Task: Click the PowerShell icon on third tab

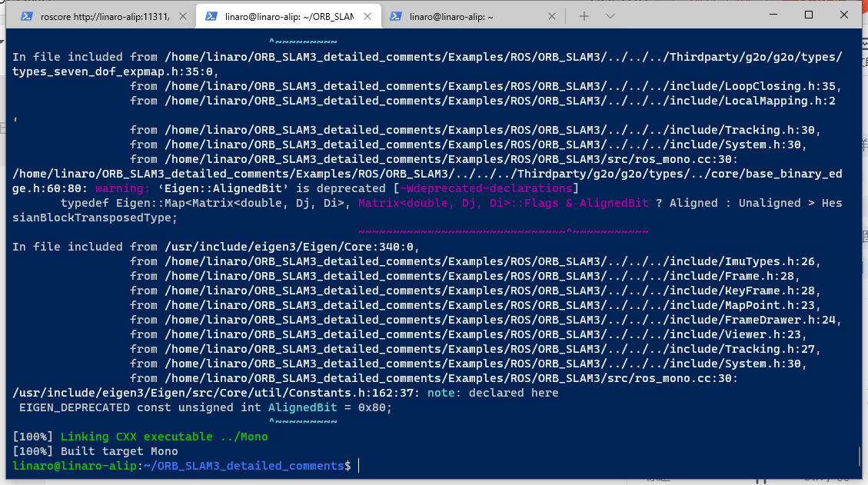Action: (x=396, y=17)
